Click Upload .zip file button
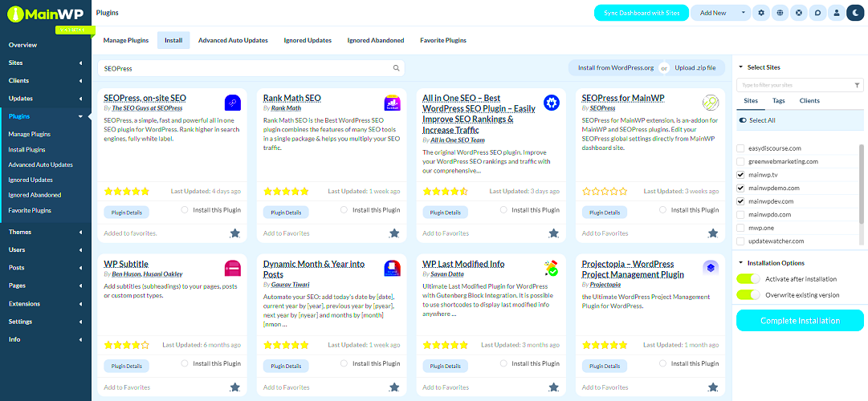 (x=695, y=67)
